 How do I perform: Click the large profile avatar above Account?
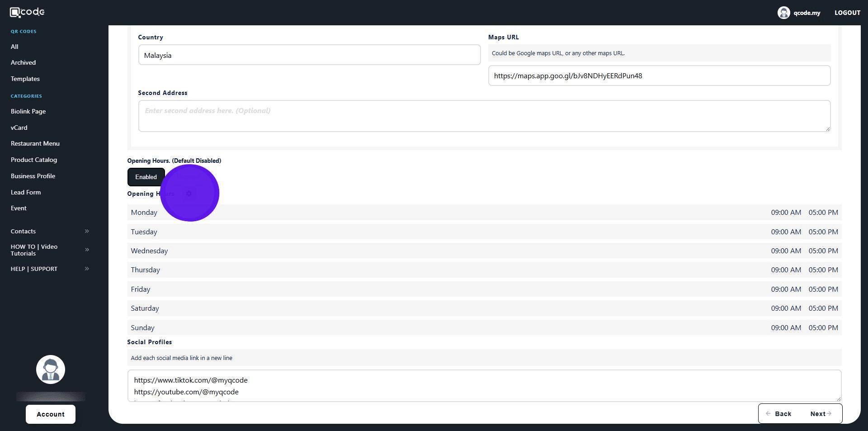pos(51,369)
